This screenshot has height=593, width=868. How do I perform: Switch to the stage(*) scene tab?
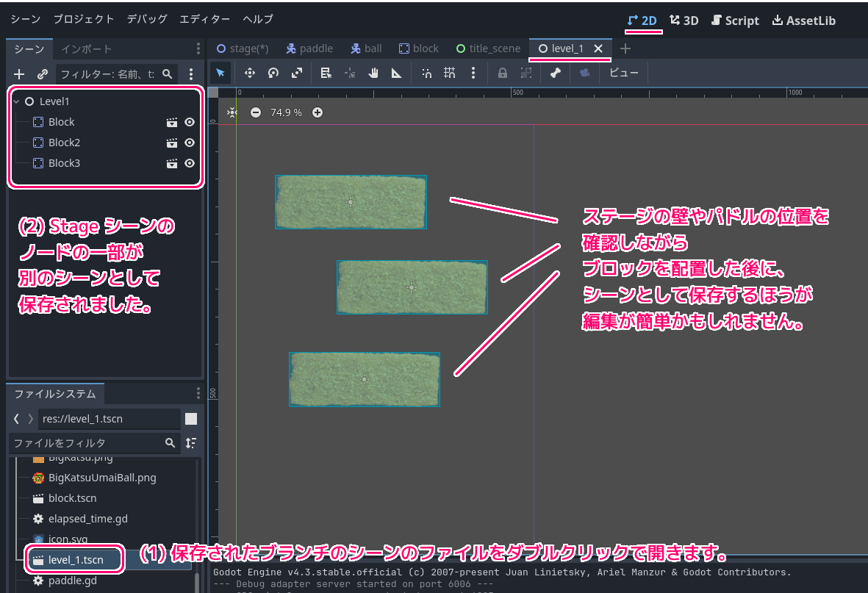coord(243,48)
